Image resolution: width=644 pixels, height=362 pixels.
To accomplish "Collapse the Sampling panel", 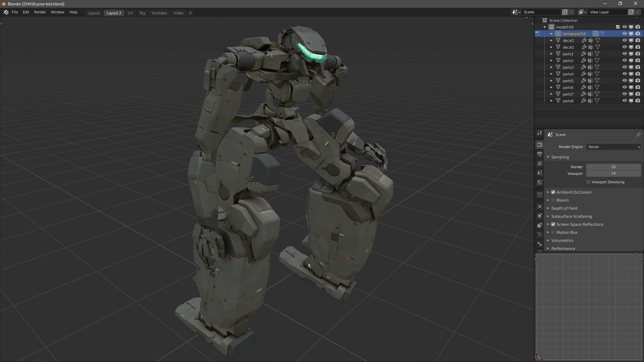I will tap(548, 157).
